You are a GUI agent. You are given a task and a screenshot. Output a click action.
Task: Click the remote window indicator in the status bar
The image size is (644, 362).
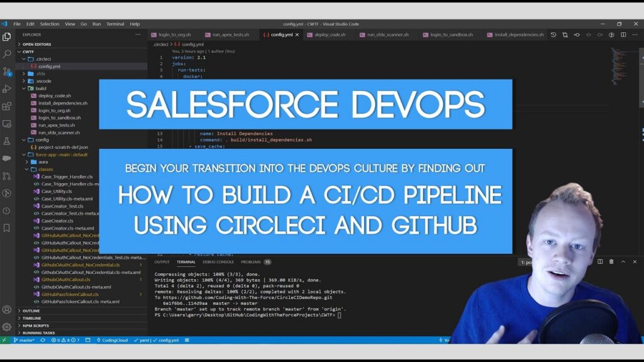(4, 340)
